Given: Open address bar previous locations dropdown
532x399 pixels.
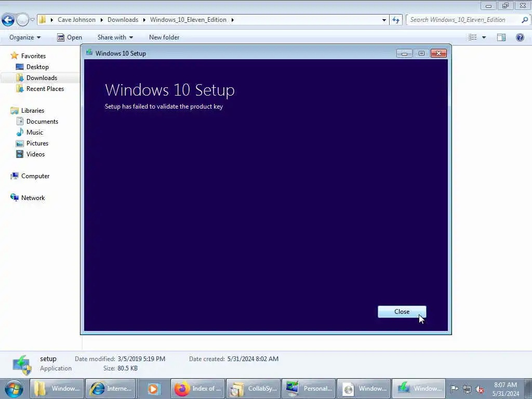Looking at the screenshot, I should [x=384, y=20].
